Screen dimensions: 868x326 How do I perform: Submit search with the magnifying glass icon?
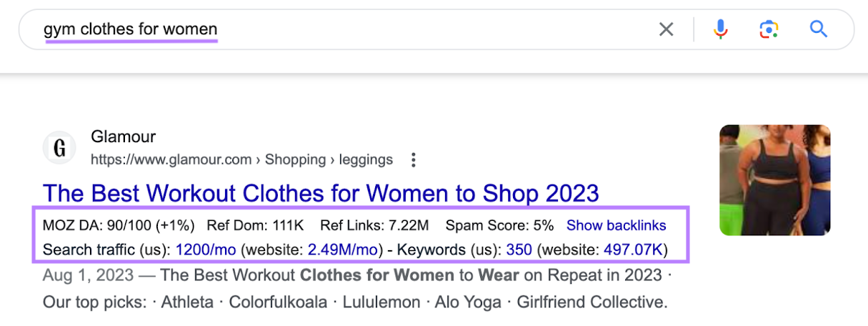point(818,29)
